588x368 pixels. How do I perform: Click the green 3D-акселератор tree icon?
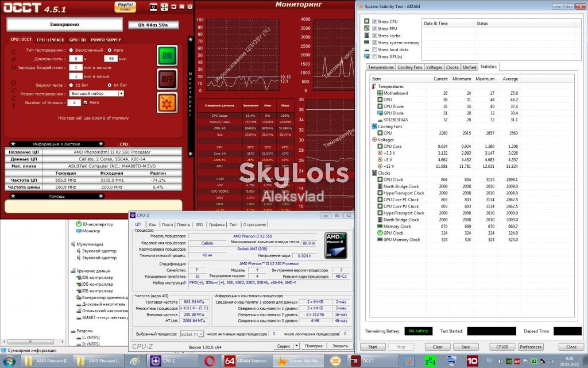pos(79,224)
